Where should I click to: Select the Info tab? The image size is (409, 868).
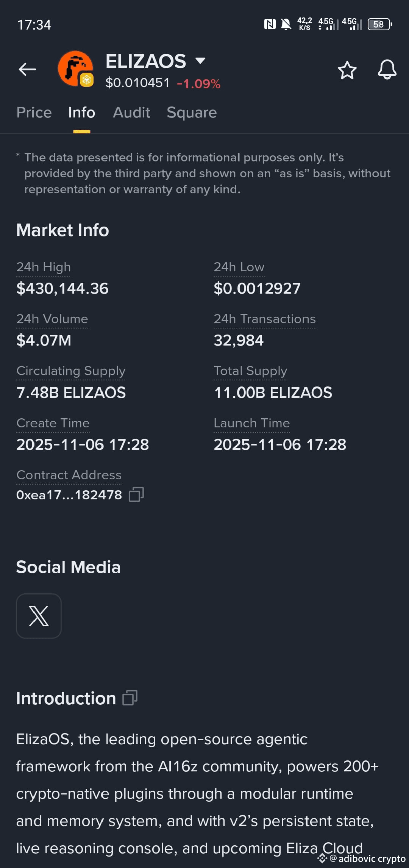82,113
